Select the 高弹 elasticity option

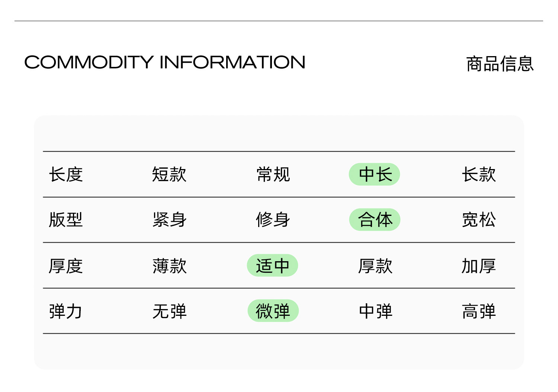click(479, 311)
